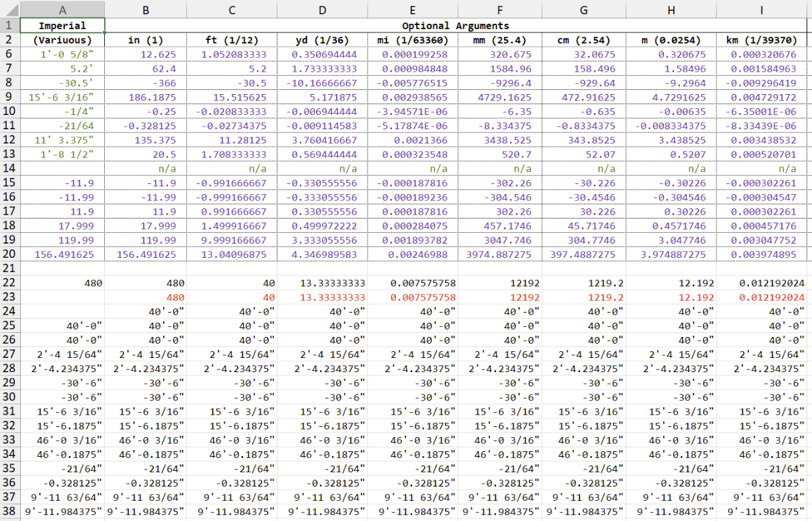Select cell with value -3.94571E-06
This screenshot has width=812, height=521.
click(x=411, y=111)
